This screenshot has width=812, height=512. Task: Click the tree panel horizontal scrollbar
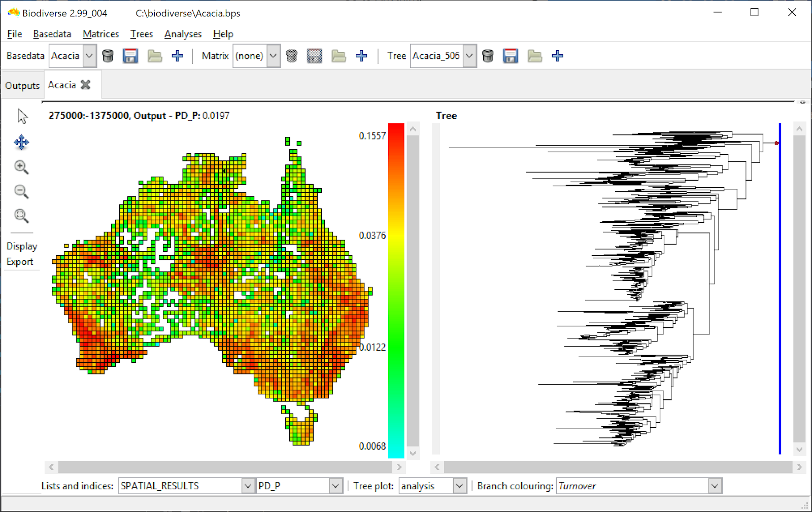coord(609,467)
